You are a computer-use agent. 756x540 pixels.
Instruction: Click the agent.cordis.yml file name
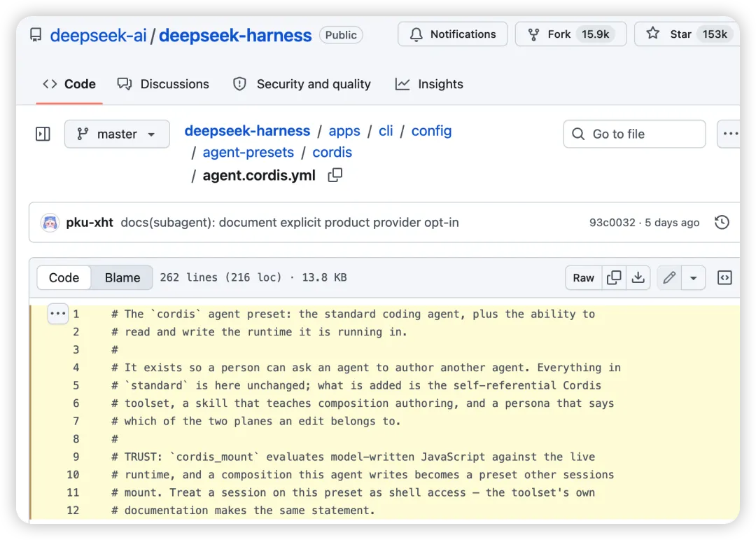pyautogui.click(x=259, y=175)
